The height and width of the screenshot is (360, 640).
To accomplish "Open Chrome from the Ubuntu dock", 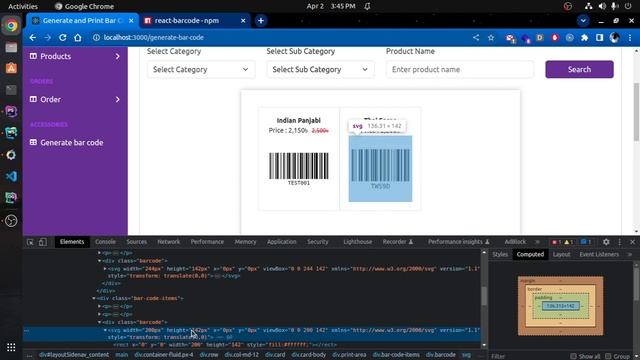I will click(11, 26).
